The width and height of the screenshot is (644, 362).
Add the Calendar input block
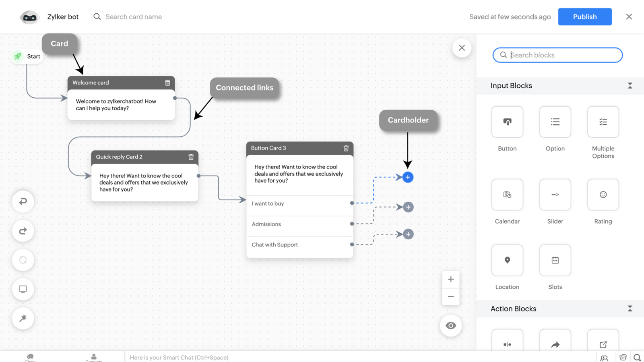507,195
